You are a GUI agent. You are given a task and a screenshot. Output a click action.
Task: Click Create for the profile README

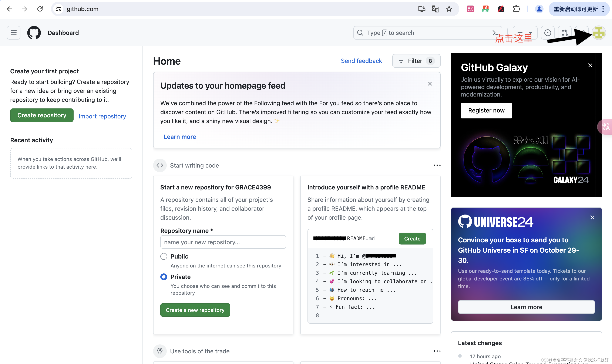click(412, 239)
